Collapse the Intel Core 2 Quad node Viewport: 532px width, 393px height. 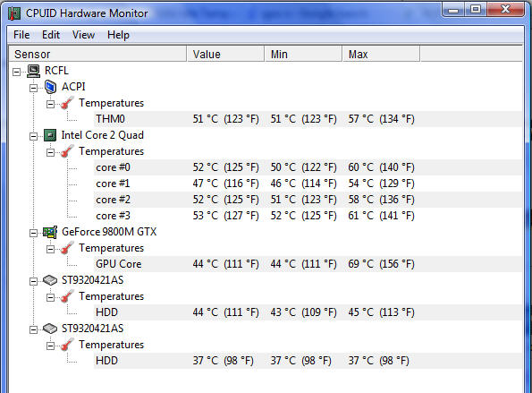(x=33, y=137)
